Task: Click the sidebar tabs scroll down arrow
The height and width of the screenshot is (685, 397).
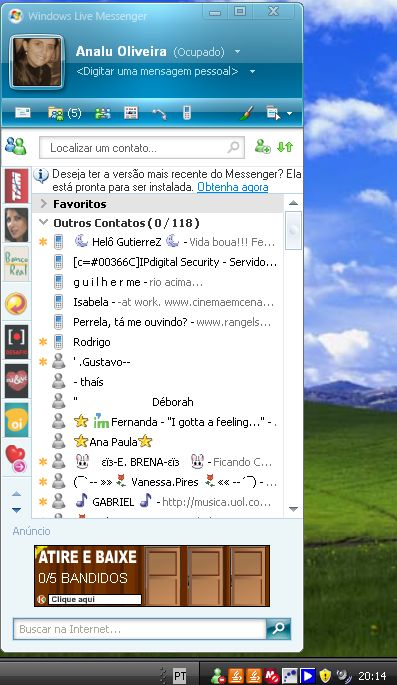Action: [16, 510]
